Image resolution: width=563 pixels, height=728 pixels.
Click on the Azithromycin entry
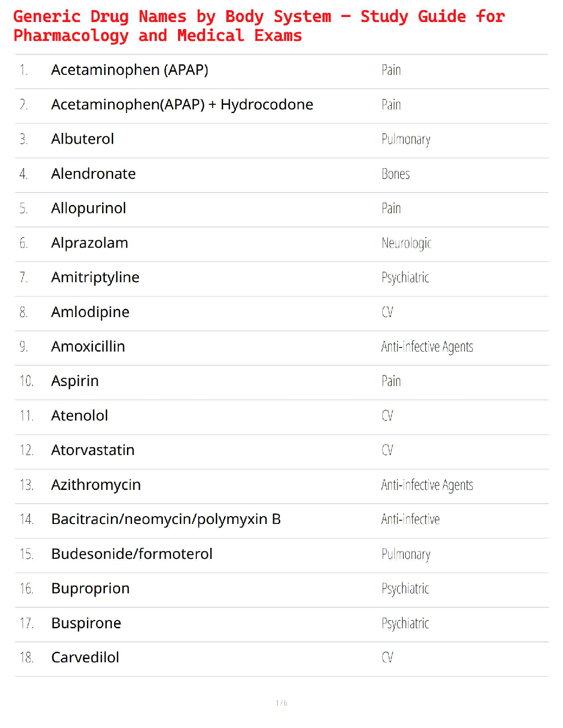click(96, 485)
